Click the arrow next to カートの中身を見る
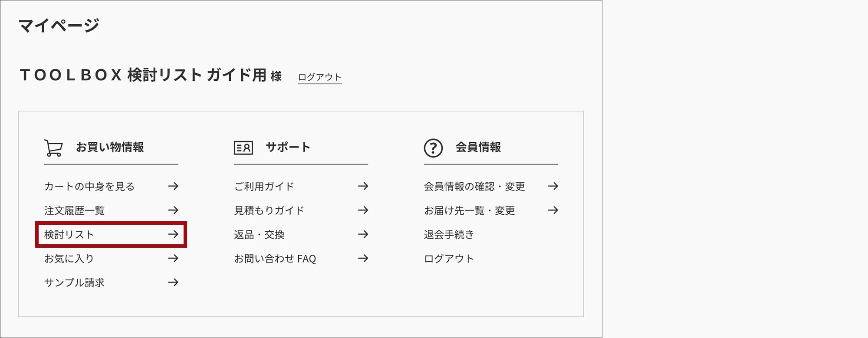The width and height of the screenshot is (868, 338). 173,186
